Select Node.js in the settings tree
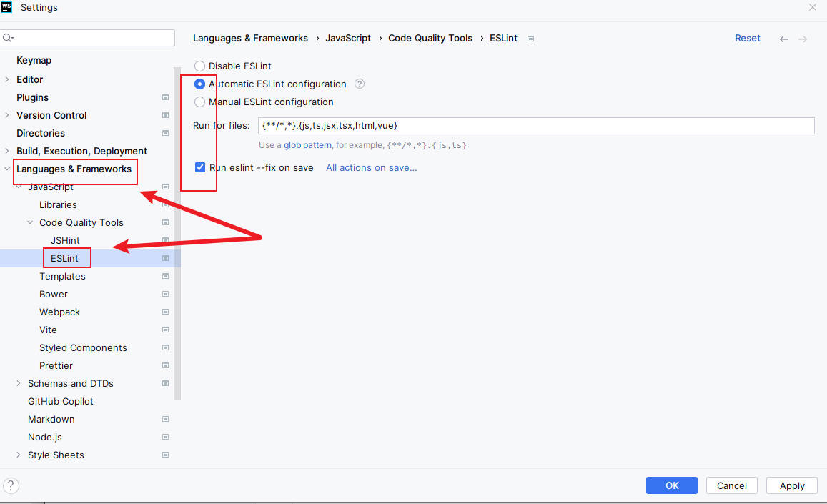Screen dimensions: 827x504 click(x=45, y=438)
